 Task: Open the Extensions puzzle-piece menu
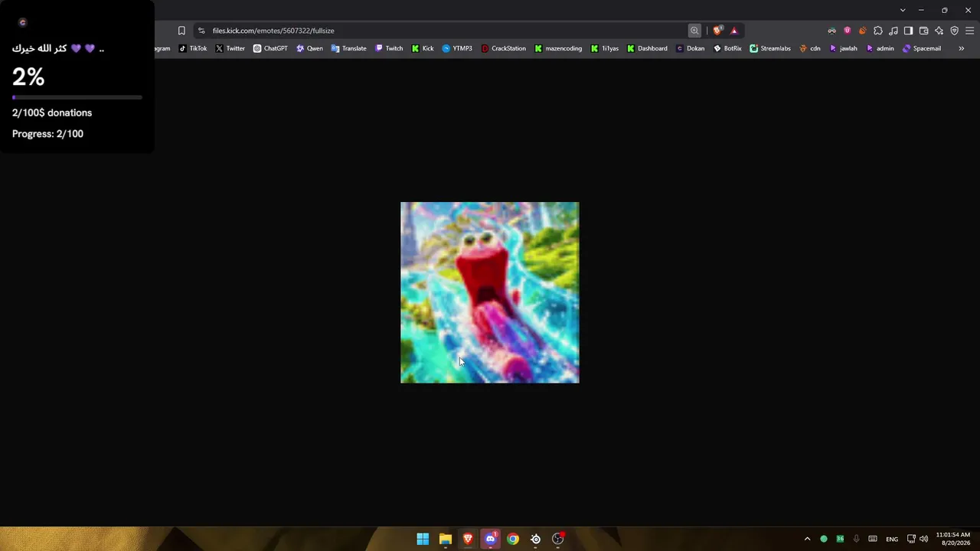(x=878, y=31)
